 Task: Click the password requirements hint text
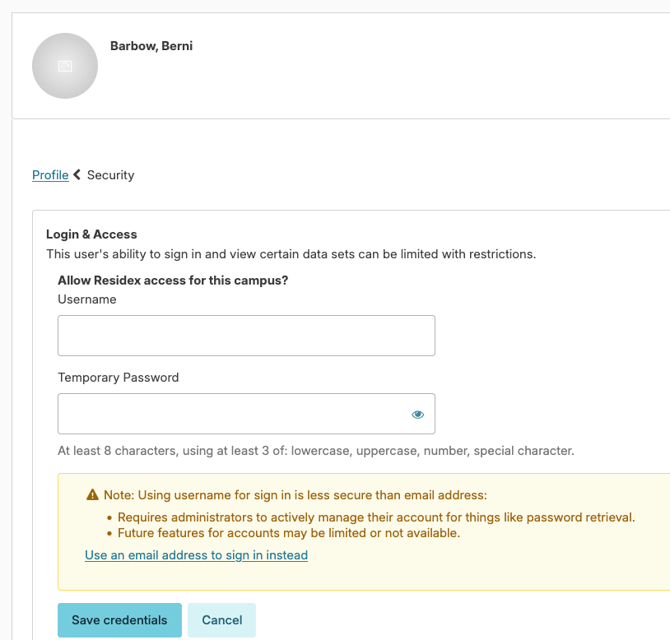click(316, 450)
